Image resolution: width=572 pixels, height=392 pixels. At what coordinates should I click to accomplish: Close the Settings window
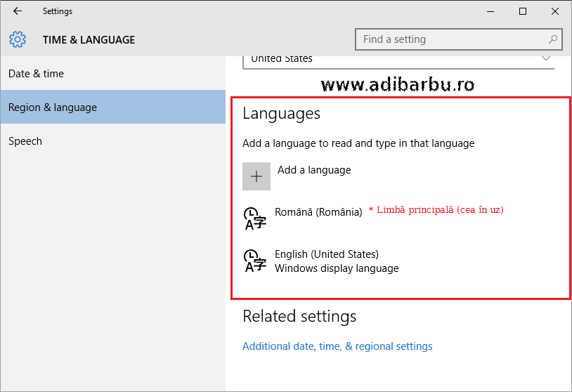click(555, 11)
